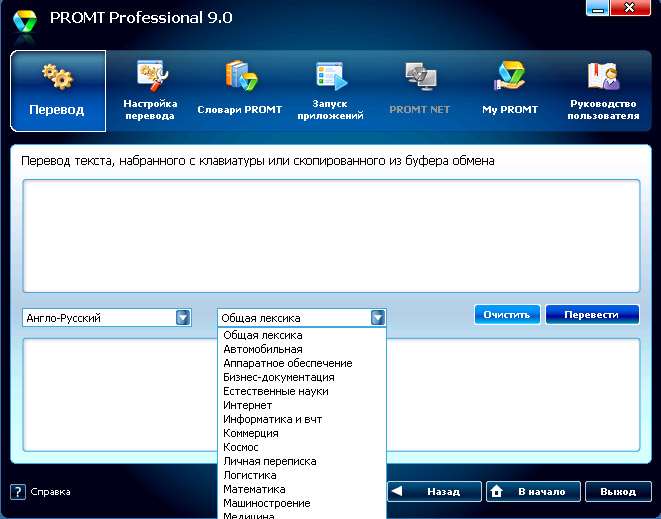Select Личная переписка topic
This screenshot has width=661, height=519.
[x=302, y=461]
